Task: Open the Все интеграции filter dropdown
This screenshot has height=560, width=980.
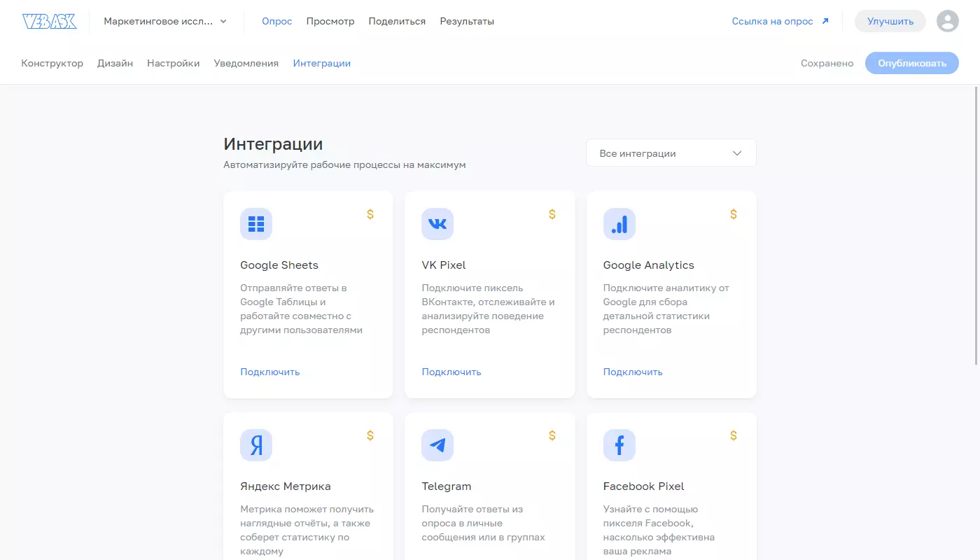Action: 671,153
